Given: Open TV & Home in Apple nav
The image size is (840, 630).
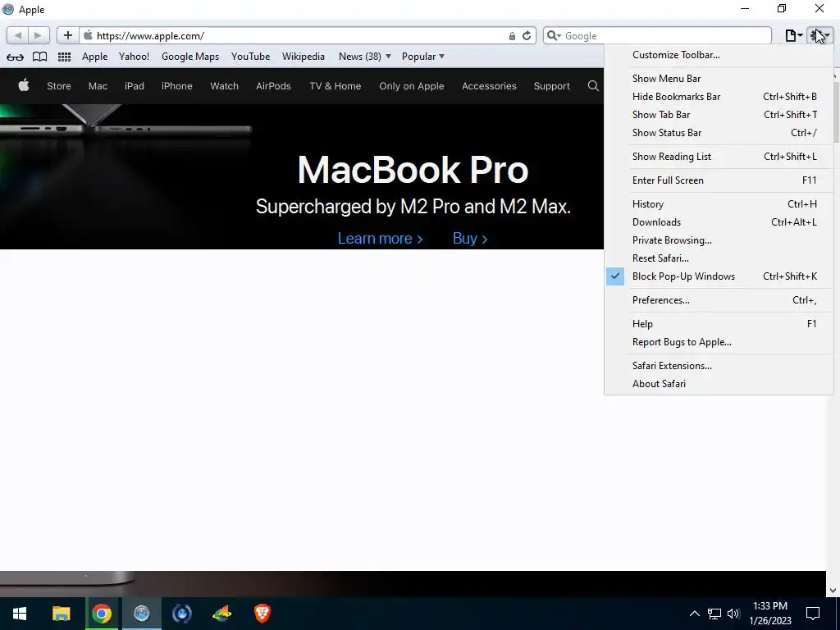Looking at the screenshot, I should coord(336,85).
